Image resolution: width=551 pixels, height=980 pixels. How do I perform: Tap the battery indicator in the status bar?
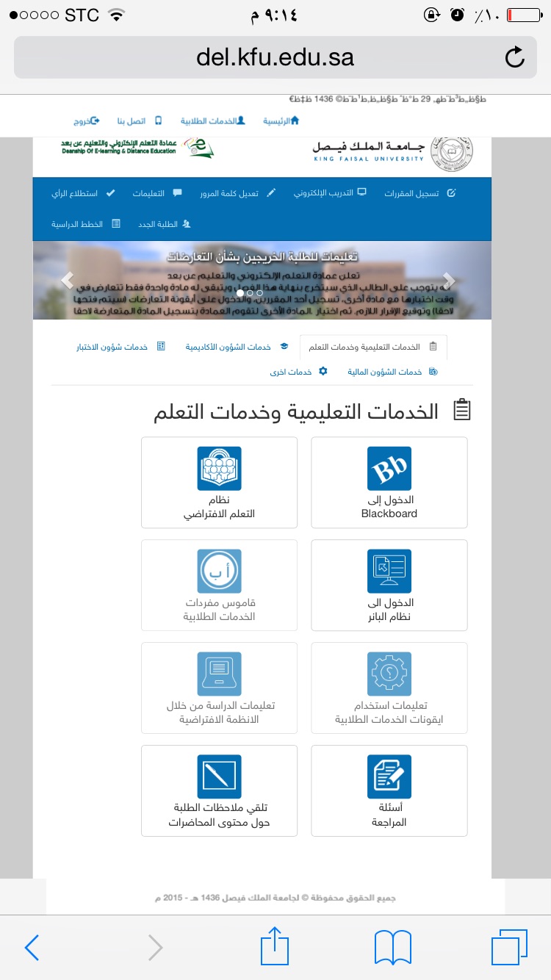tap(524, 14)
